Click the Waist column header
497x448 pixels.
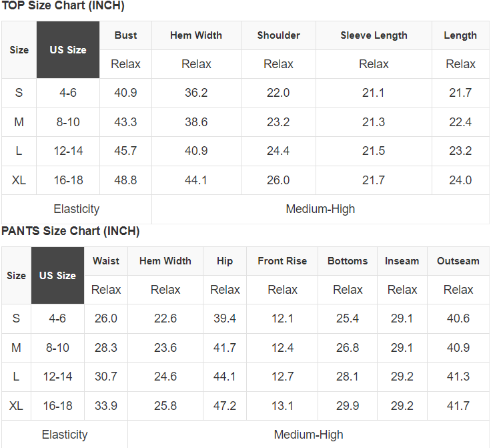(106, 261)
